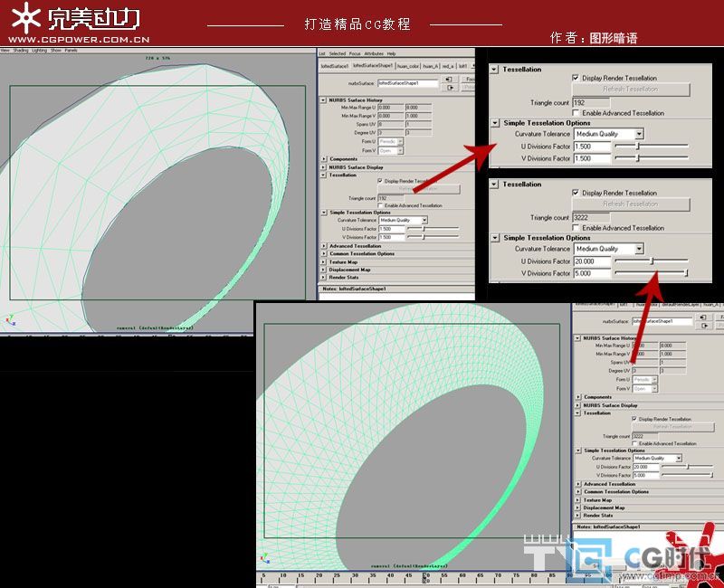Click nurbsSurface name field in upper Attribute Editor
The height and width of the screenshot is (588, 724).
(408, 83)
